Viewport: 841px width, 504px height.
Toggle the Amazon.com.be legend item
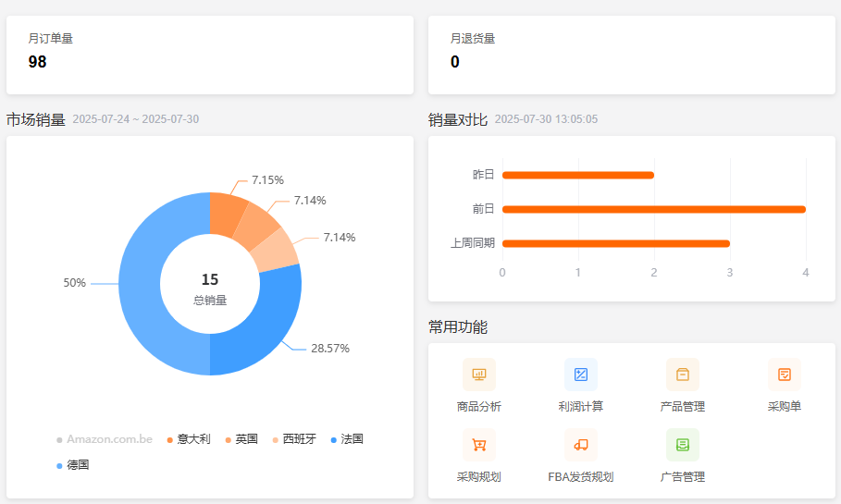tap(105, 439)
